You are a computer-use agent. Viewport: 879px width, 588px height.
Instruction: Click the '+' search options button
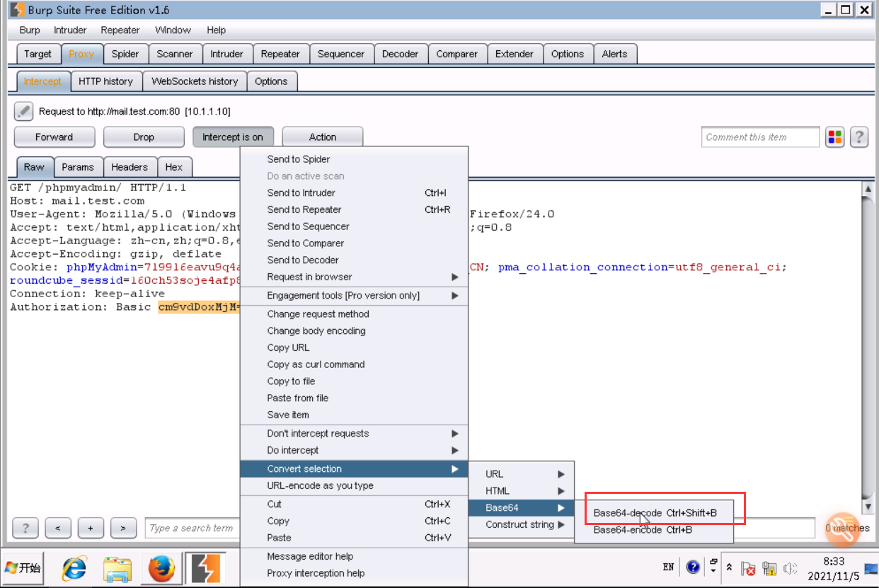tap(91, 528)
